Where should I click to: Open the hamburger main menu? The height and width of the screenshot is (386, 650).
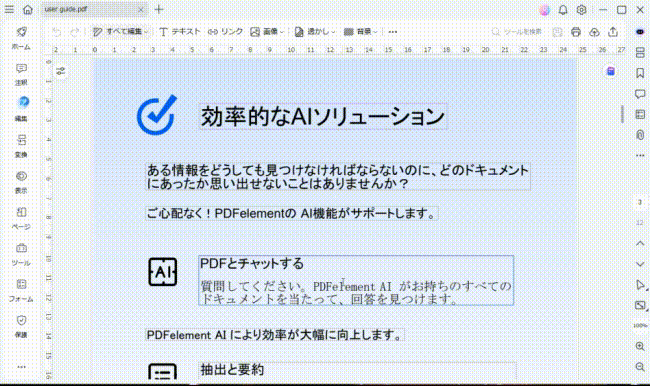point(9,9)
